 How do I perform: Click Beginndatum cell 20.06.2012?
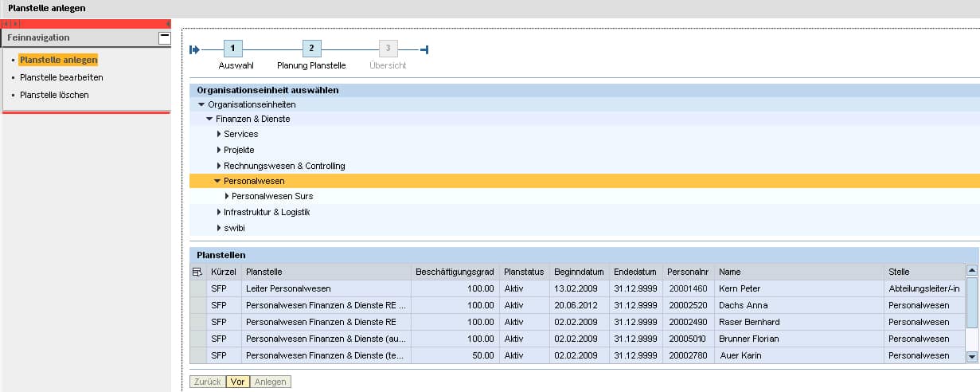(579, 305)
